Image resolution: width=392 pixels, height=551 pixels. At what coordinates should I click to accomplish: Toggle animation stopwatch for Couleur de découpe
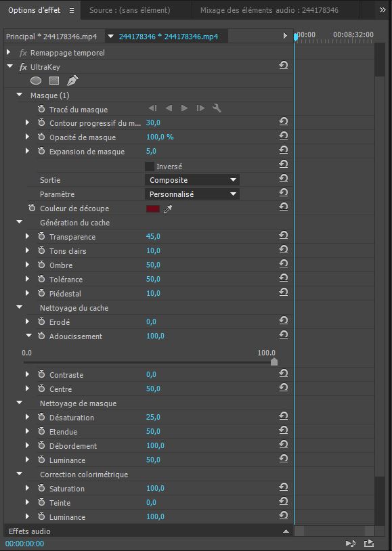[32, 208]
